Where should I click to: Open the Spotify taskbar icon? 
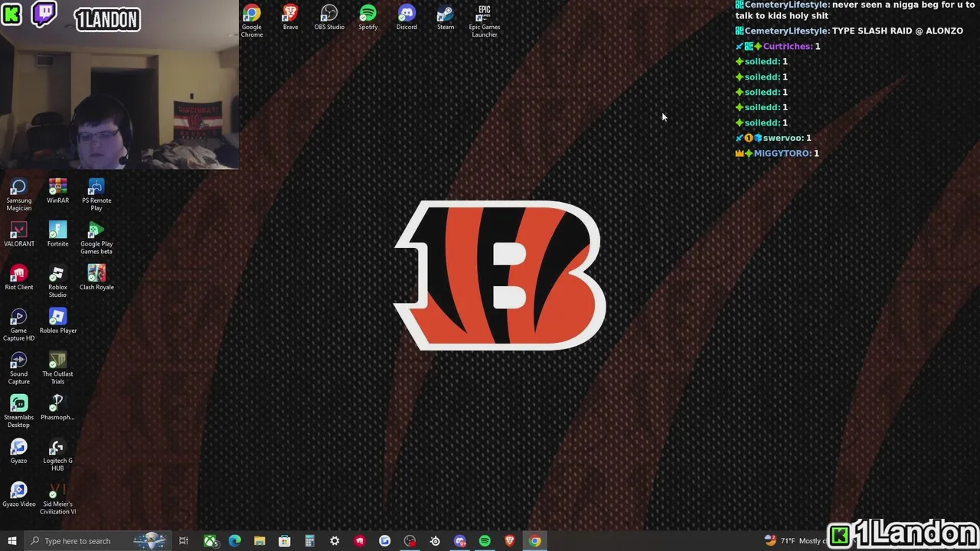point(485,541)
